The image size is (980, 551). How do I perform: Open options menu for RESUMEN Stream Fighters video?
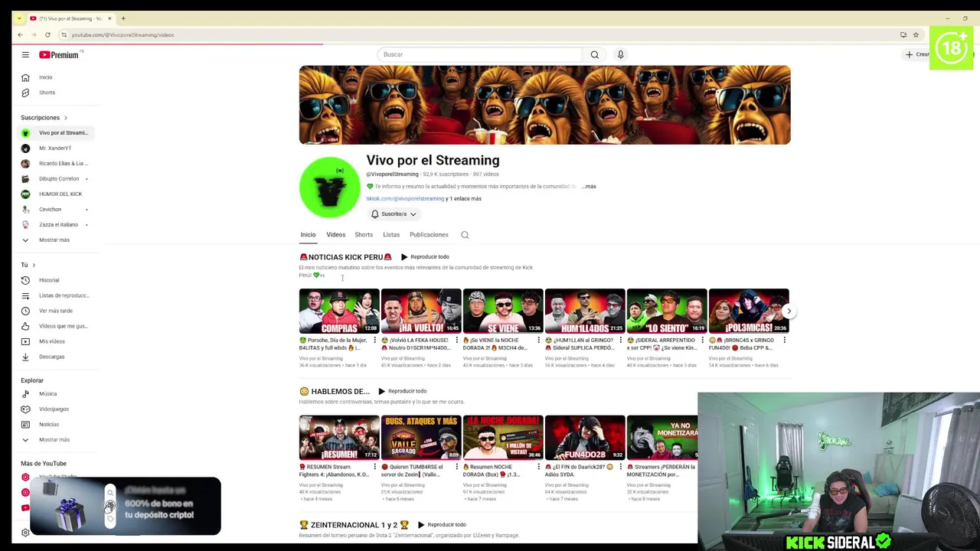tap(375, 467)
